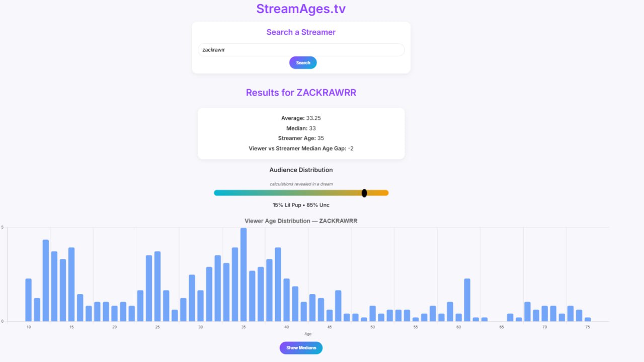Click the black slider thumb on audience gradient

coord(364,193)
